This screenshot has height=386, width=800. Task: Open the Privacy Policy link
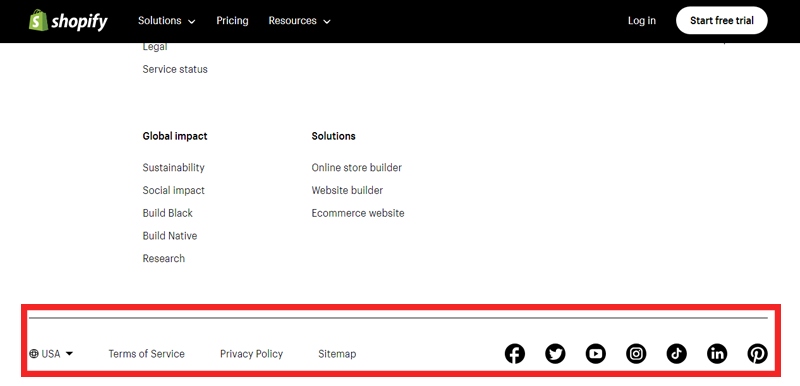[251, 354]
